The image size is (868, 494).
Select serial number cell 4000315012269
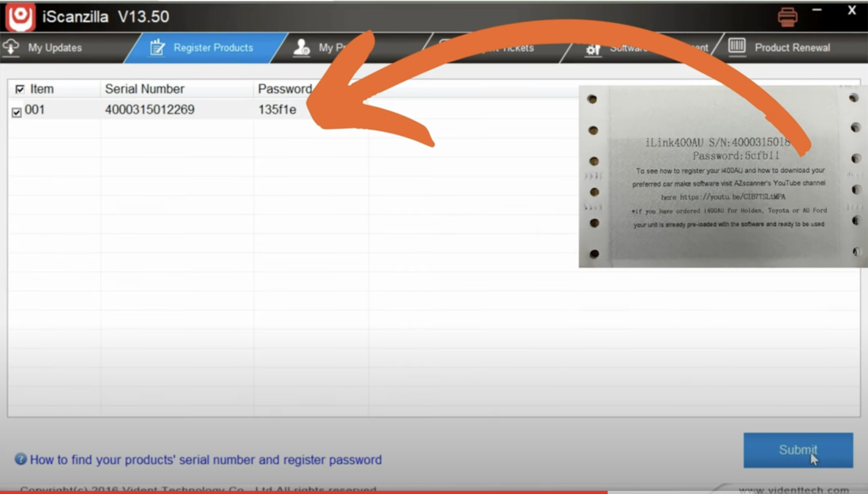pos(150,110)
